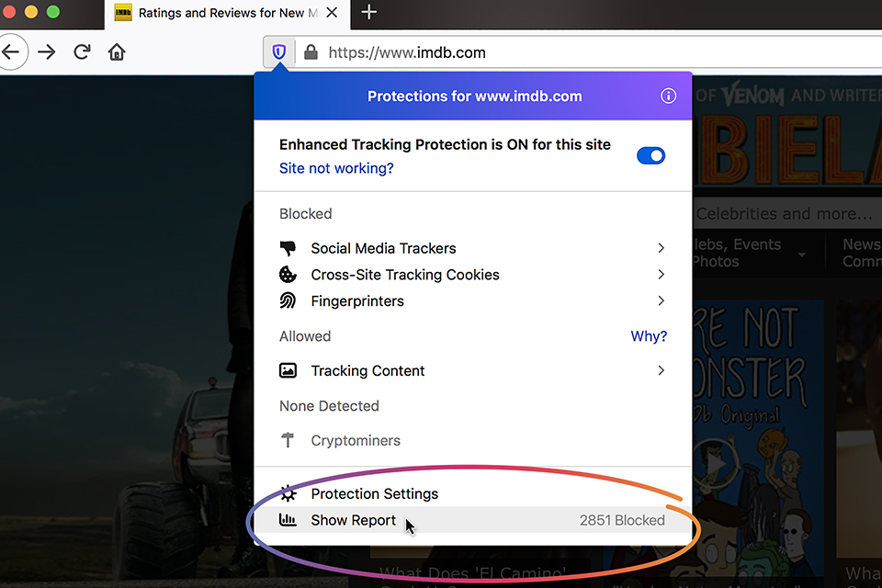Click the Cryptominers hammer icon
This screenshot has height=588, width=882.
288,440
